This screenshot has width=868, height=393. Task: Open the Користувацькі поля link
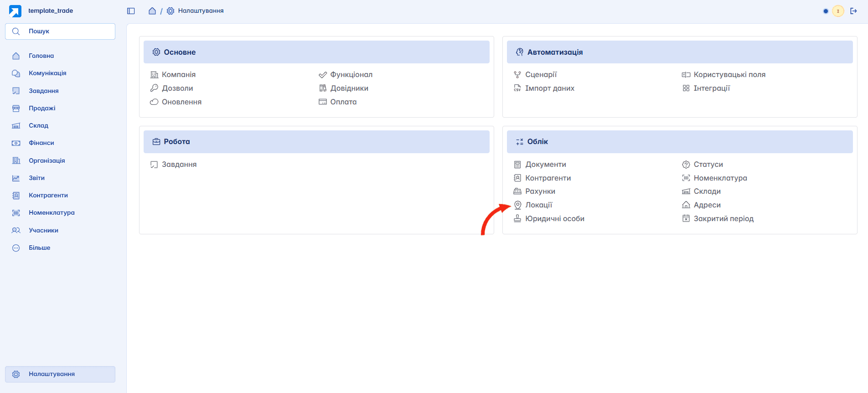729,75
